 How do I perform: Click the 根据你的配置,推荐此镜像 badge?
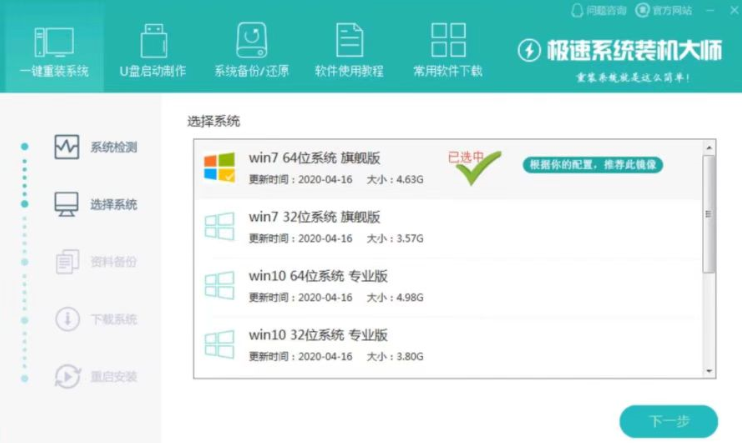coord(592,165)
